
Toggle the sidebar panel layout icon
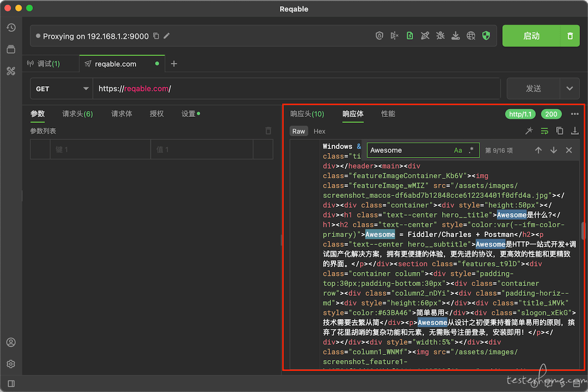point(11,383)
